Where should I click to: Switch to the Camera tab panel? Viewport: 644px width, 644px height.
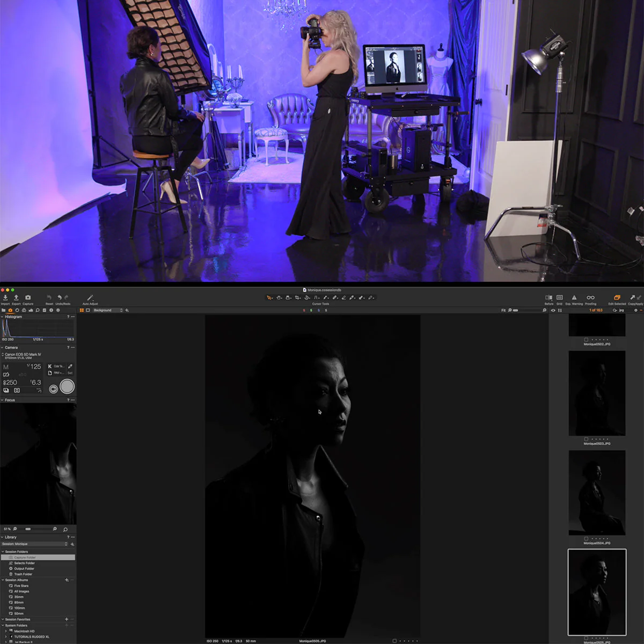[x=11, y=310]
